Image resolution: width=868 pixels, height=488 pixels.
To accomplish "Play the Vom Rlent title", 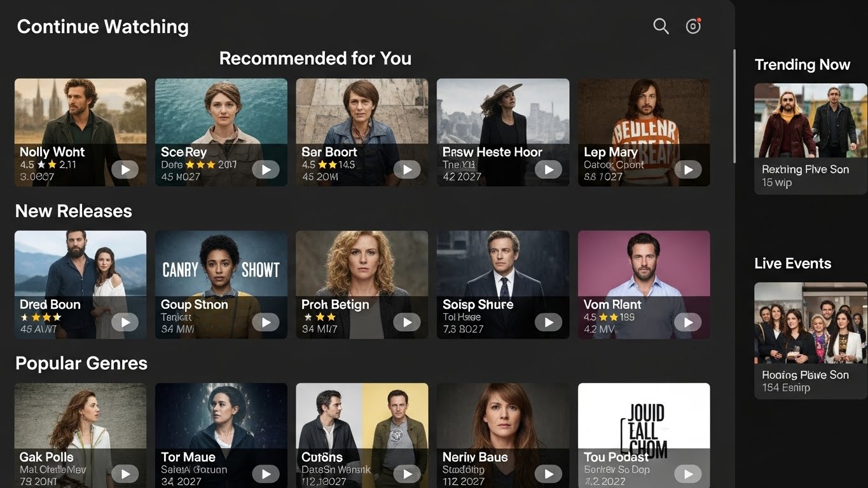I will point(688,322).
